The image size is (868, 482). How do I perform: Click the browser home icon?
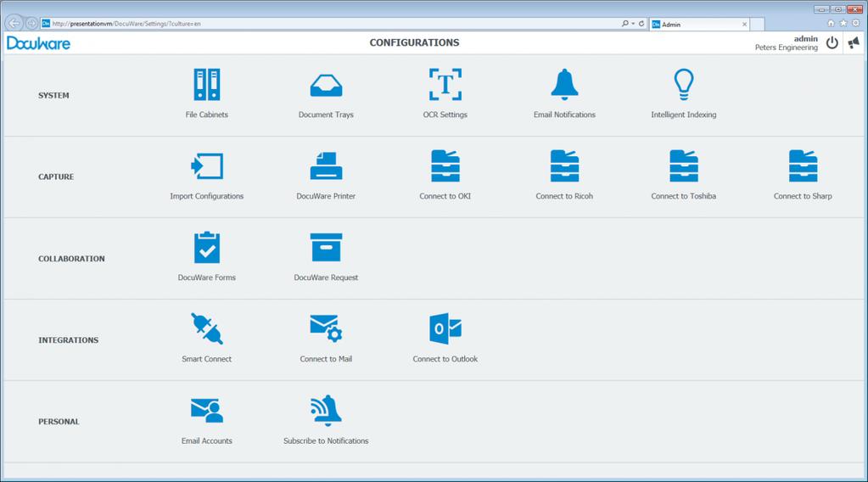click(x=831, y=23)
